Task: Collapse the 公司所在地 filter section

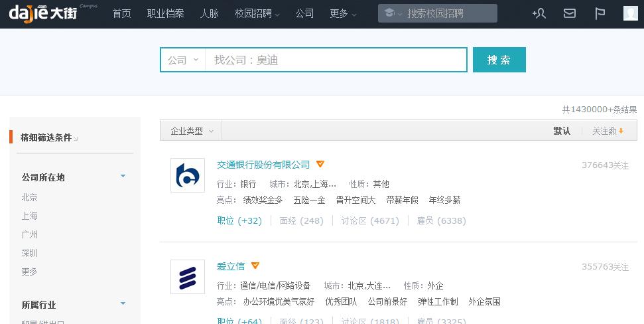Action: click(123, 176)
